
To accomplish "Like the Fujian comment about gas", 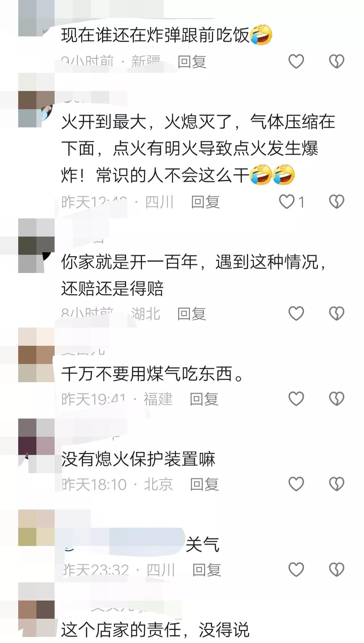I will [296, 399].
